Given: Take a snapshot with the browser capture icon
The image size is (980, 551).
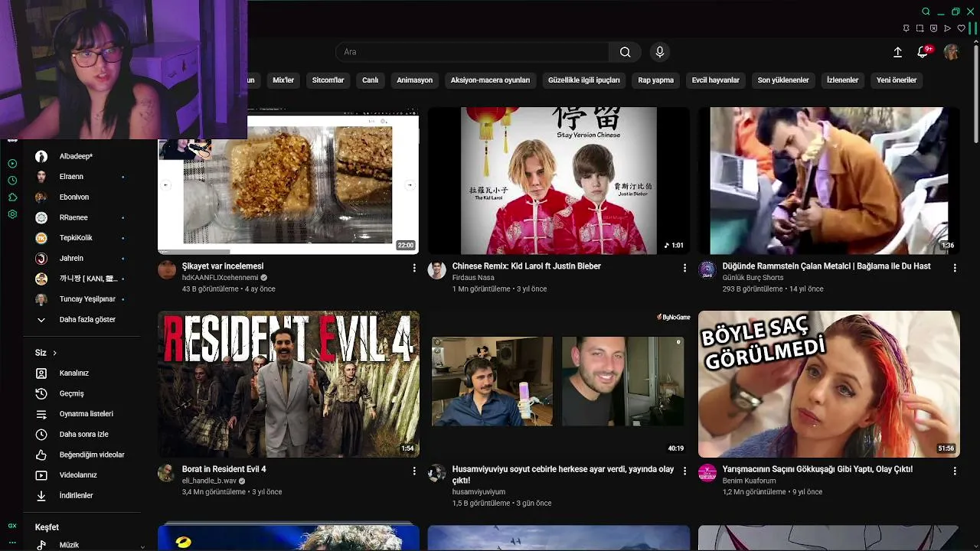Looking at the screenshot, I should click(x=920, y=28).
